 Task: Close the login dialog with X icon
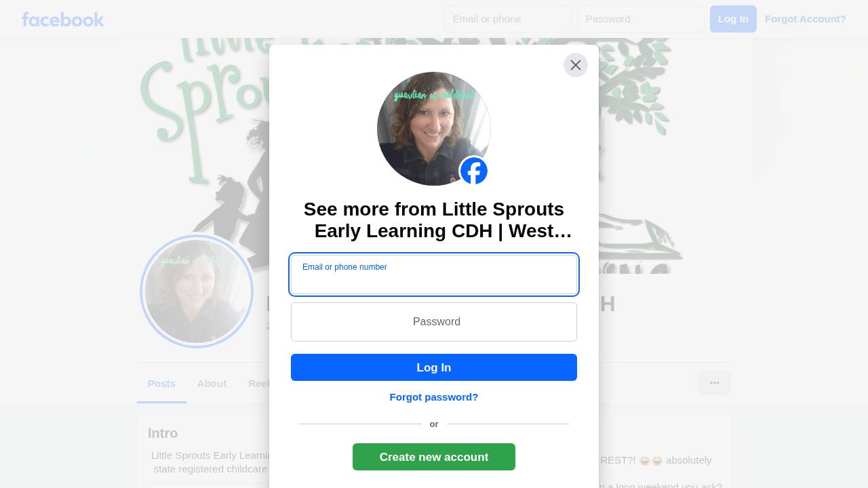(576, 65)
